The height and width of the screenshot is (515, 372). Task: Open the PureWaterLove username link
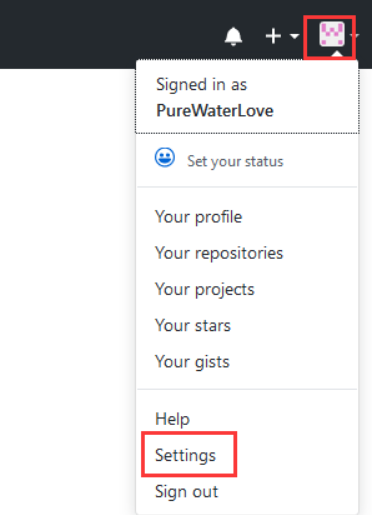pos(215,110)
